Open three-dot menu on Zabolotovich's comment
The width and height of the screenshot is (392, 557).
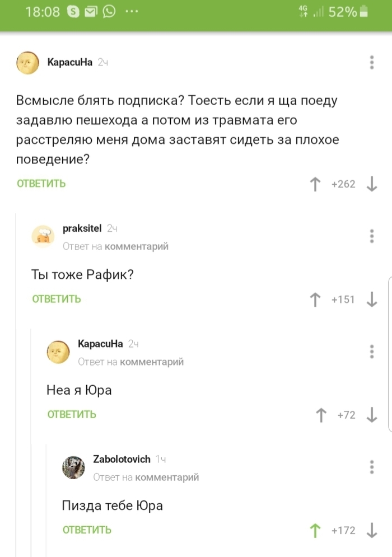(x=372, y=467)
